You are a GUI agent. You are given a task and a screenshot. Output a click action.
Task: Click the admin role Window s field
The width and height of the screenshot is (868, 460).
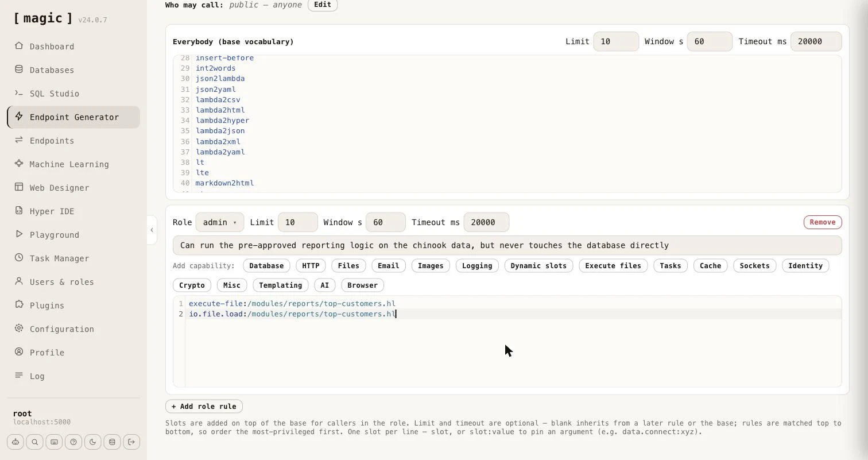pyautogui.click(x=386, y=222)
